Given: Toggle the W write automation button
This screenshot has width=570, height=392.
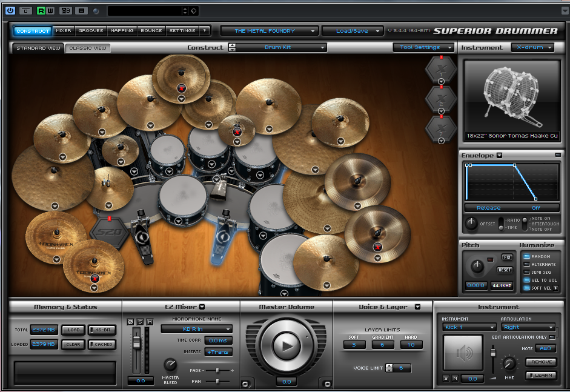Looking at the screenshot, I should [50, 10].
